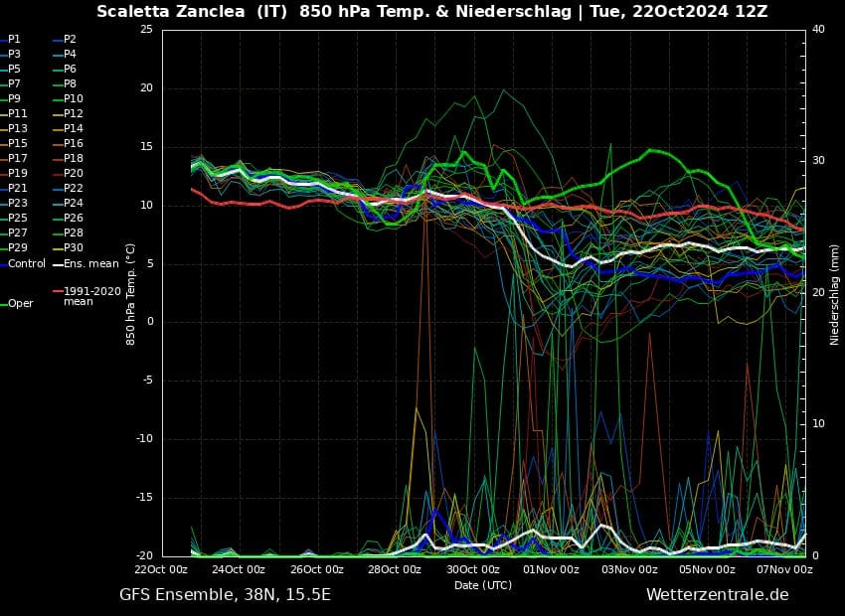This screenshot has width=845, height=616.
Task: Toggle the Ens. mean legend entry
Action: point(90,263)
